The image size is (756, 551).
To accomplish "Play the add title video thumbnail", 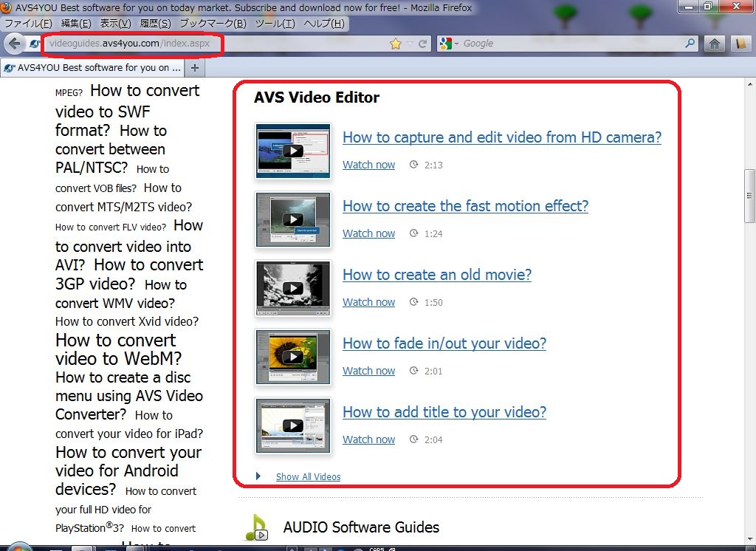I will pos(292,425).
